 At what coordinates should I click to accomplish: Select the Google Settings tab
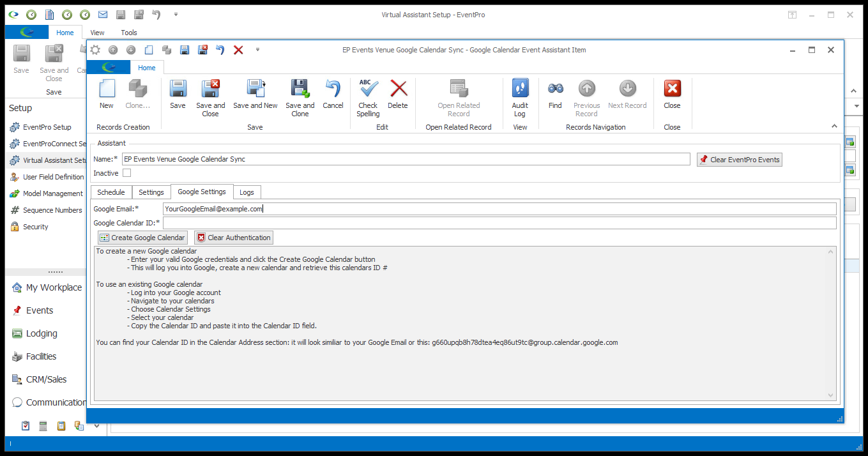202,192
